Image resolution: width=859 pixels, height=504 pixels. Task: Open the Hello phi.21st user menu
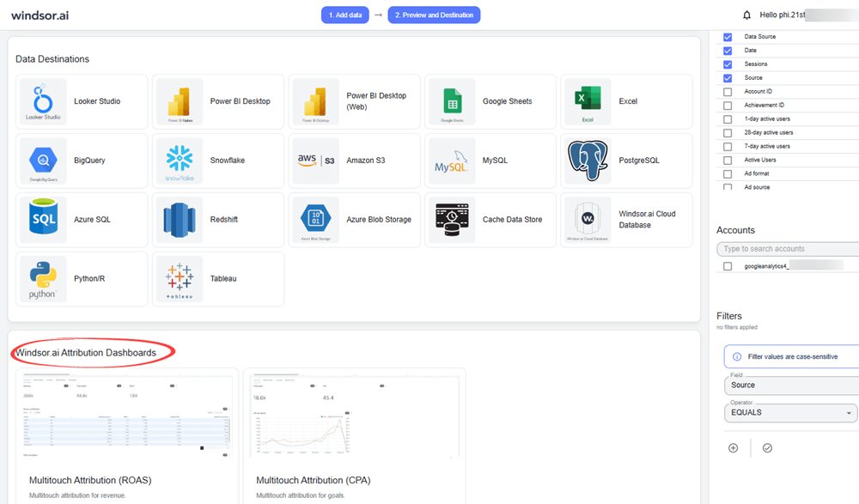tap(783, 15)
